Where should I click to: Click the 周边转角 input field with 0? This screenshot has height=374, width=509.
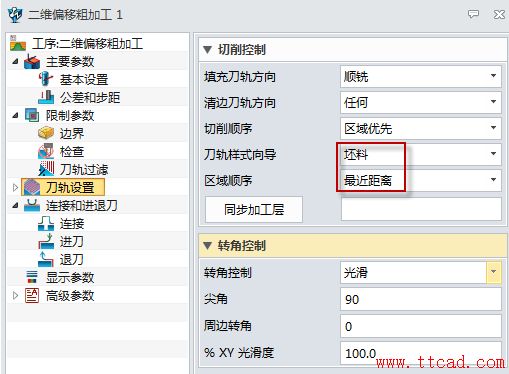[421, 326]
